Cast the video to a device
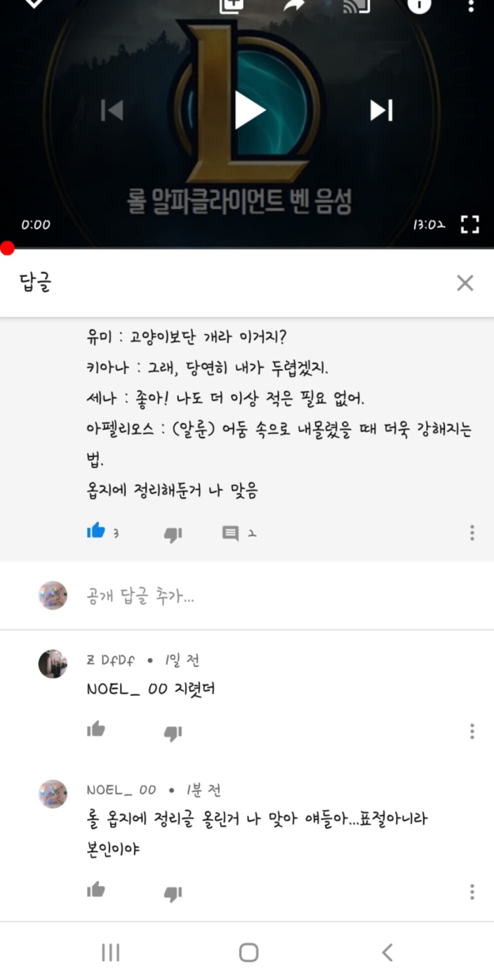Screen dimensions: 494x980 point(356,6)
